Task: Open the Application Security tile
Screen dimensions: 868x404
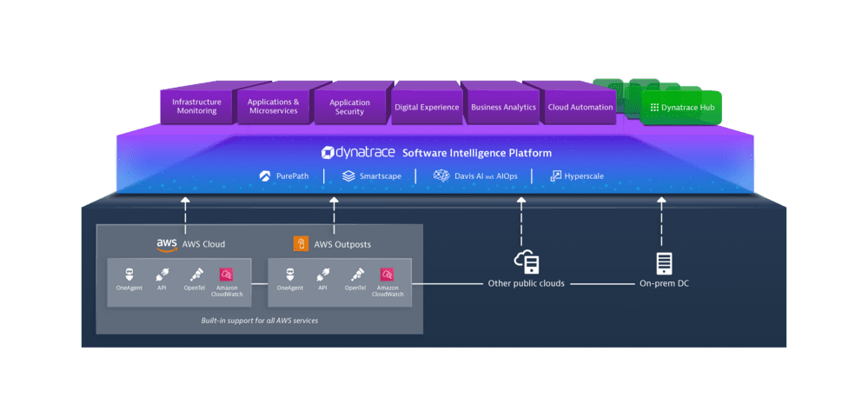Action: click(349, 107)
